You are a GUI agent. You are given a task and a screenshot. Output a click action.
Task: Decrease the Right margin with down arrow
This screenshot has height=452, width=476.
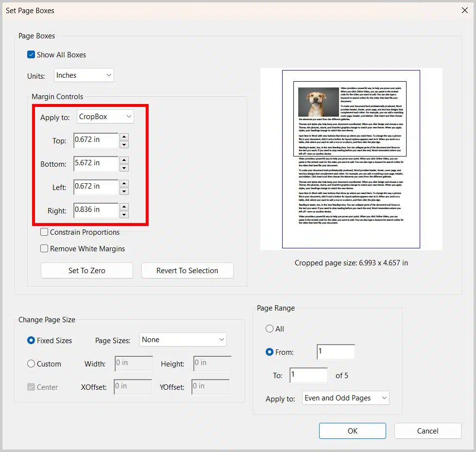pos(124,215)
